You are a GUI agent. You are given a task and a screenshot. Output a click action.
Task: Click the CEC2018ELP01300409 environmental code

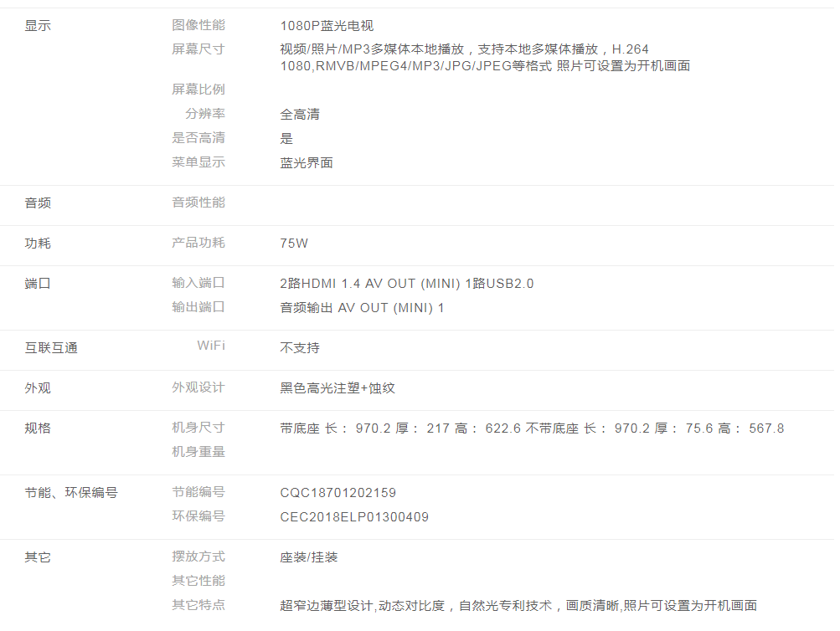click(x=354, y=517)
